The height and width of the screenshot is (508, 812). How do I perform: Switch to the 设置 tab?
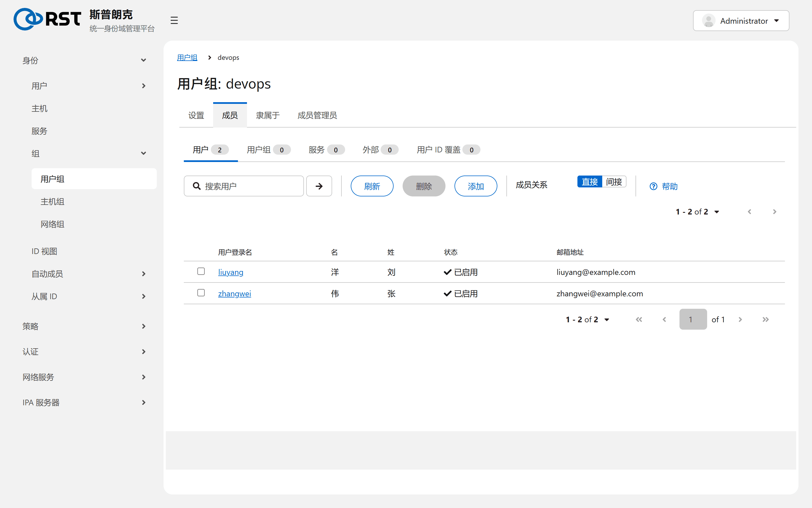click(196, 115)
